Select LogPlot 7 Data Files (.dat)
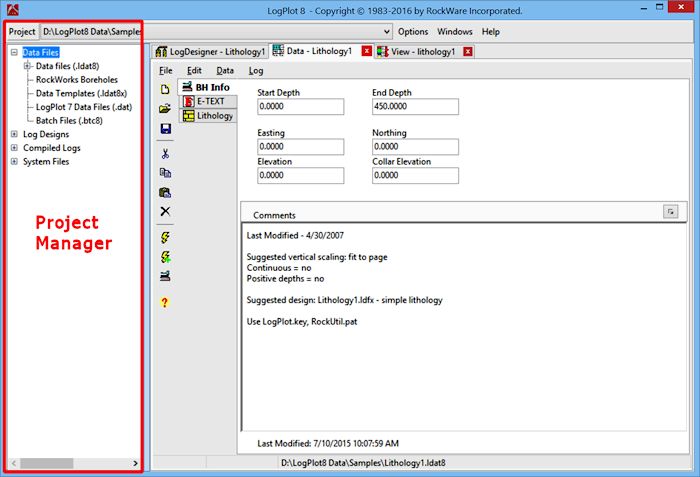Screen dimensions: 700x477 [84, 107]
